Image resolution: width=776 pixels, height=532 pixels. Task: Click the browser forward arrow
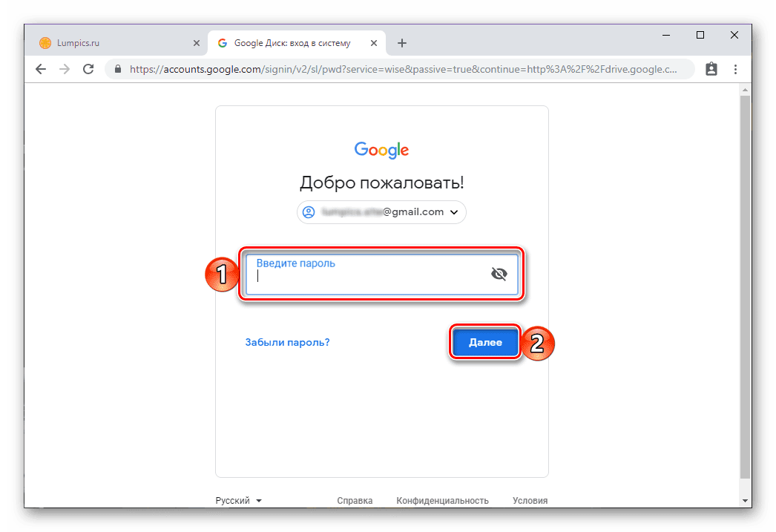65,69
